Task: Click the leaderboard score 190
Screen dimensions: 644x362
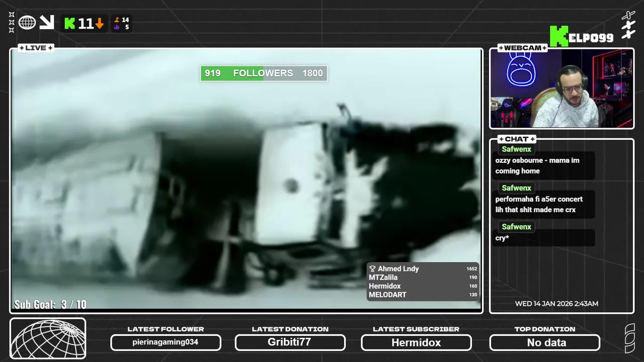Action: pyautogui.click(x=473, y=278)
